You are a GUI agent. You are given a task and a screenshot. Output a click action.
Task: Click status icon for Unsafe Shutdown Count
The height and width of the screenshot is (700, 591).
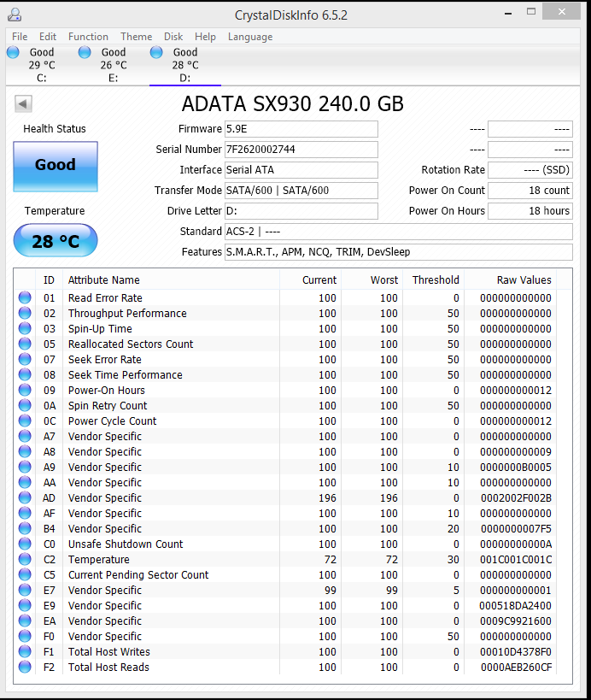25,544
